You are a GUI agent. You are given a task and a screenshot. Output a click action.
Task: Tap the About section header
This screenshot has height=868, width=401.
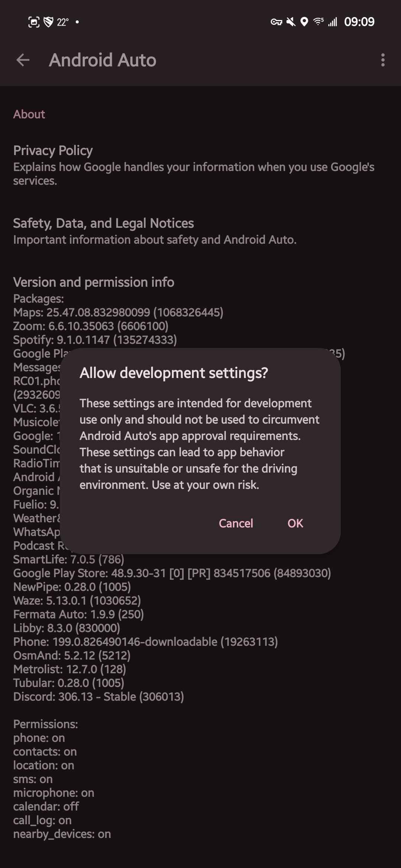(29, 114)
